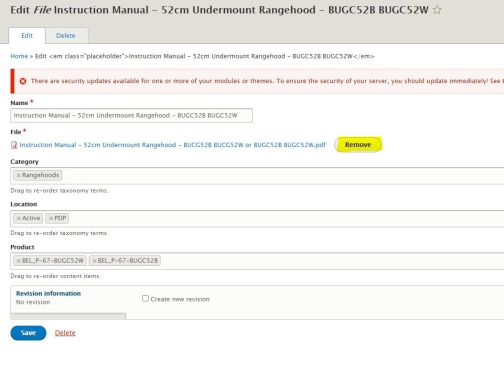The width and height of the screenshot is (504, 372).
Task: Enable the Create new revision checkbox
Action: click(x=145, y=298)
